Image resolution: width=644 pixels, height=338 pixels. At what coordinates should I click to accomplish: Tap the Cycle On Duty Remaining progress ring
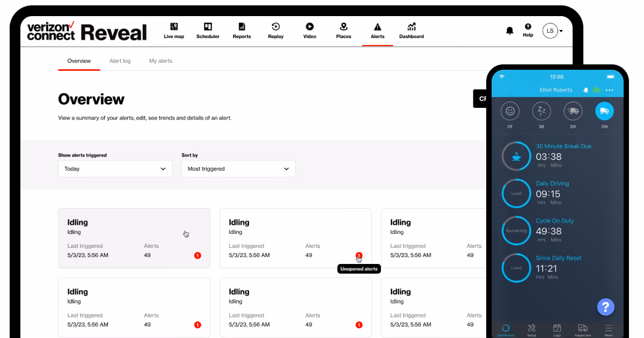pos(516,231)
